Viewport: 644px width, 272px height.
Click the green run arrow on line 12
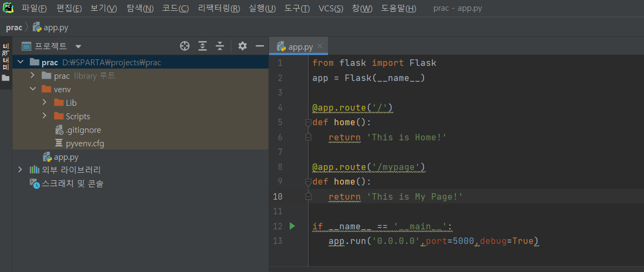292,226
